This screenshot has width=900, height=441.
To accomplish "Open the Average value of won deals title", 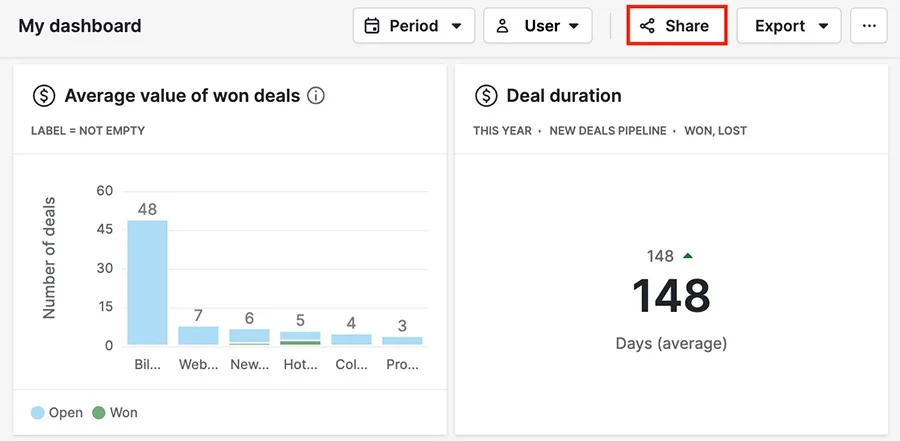I will point(182,95).
